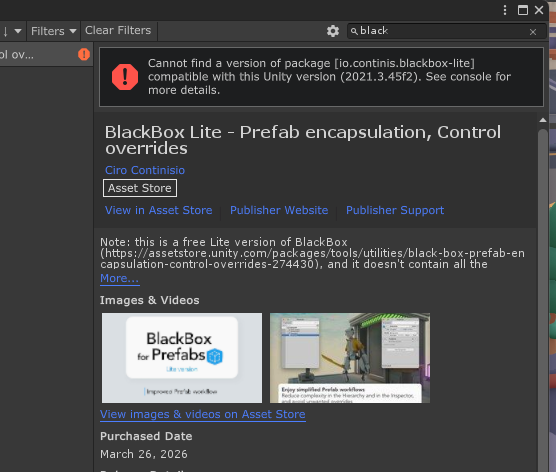Close the Package Manager window
This screenshot has width=556, height=472.
click(539, 10)
